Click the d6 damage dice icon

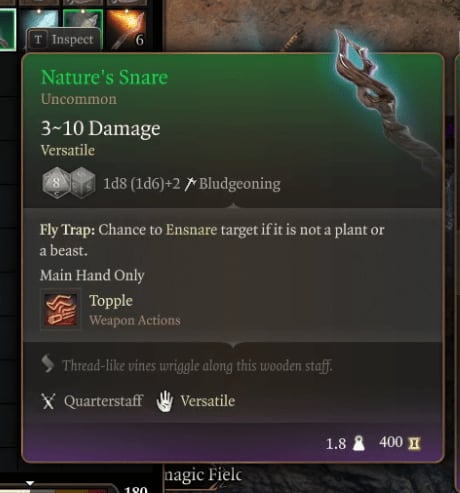click(x=83, y=183)
